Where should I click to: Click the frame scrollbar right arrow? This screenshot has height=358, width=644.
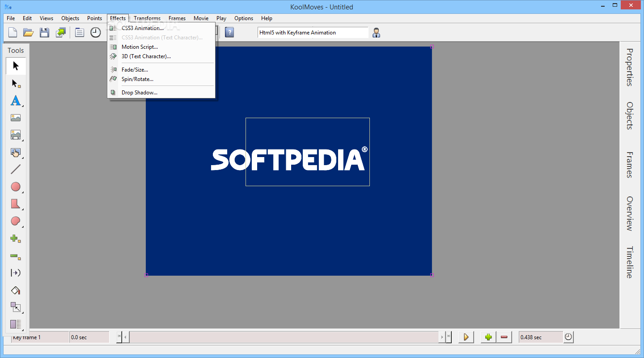pos(442,337)
